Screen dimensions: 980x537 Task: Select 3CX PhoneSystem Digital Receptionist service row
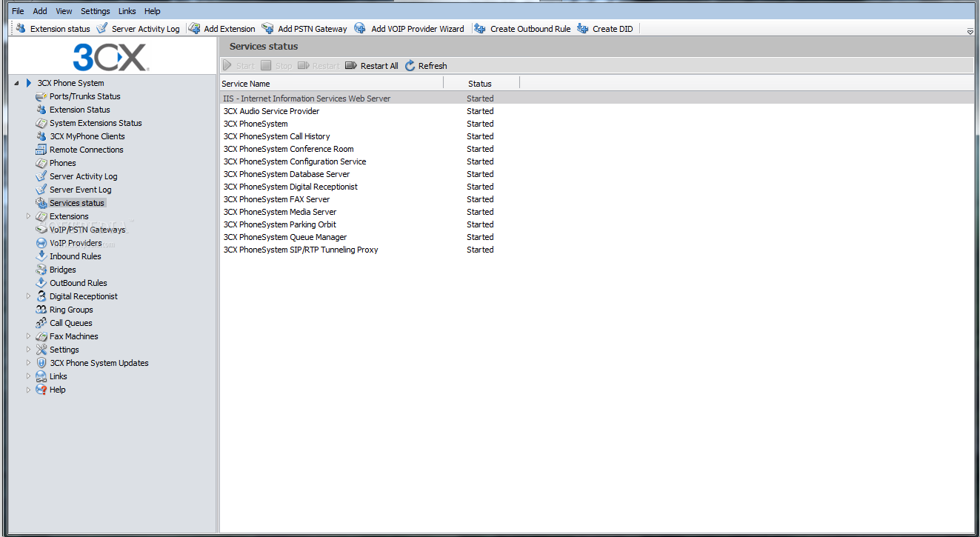click(x=597, y=187)
